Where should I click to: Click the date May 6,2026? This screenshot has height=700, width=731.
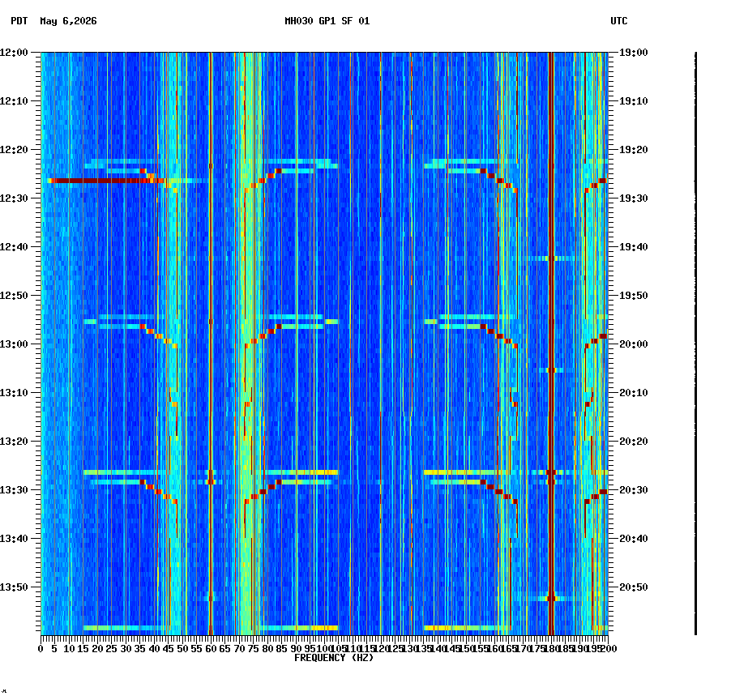tap(69, 21)
